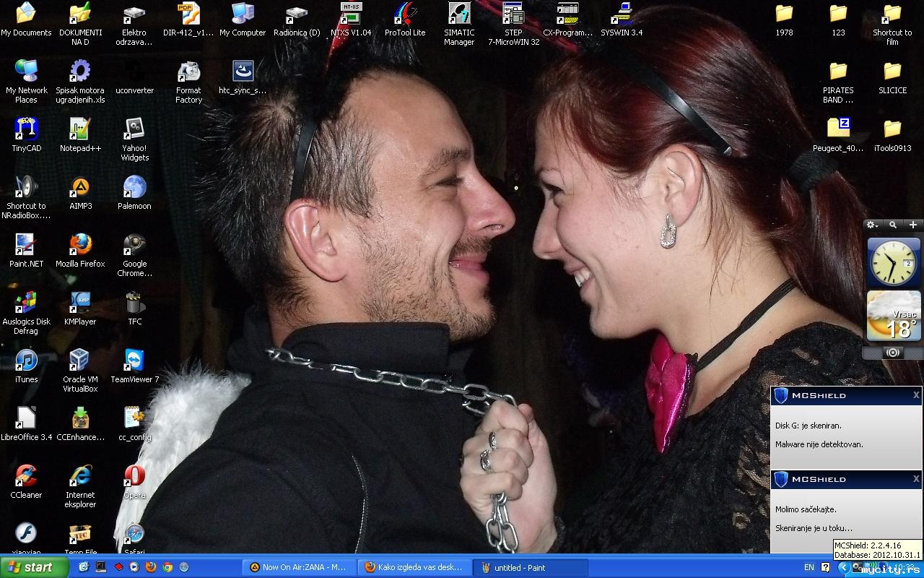Image resolution: width=924 pixels, height=578 pixels.
Task: Open the KMPlayer desktop icon
Action: (80, 303)
